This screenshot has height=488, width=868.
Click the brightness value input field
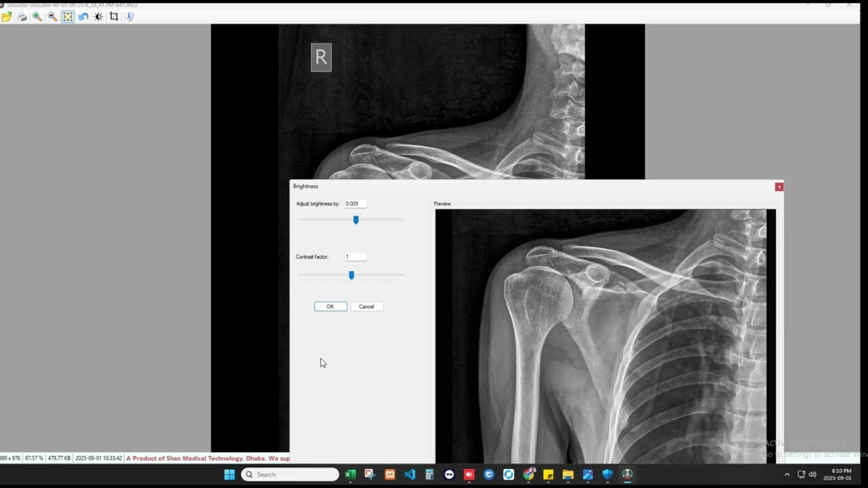355,203
